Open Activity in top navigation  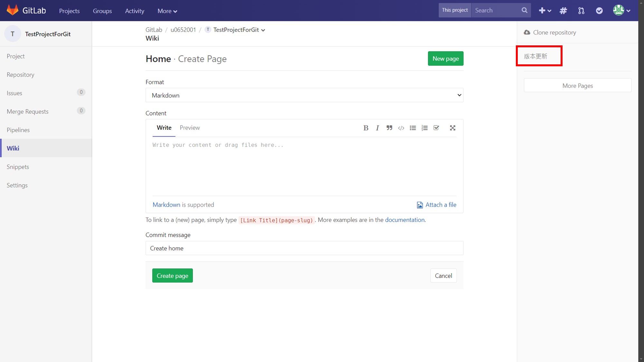click(135, 11)
